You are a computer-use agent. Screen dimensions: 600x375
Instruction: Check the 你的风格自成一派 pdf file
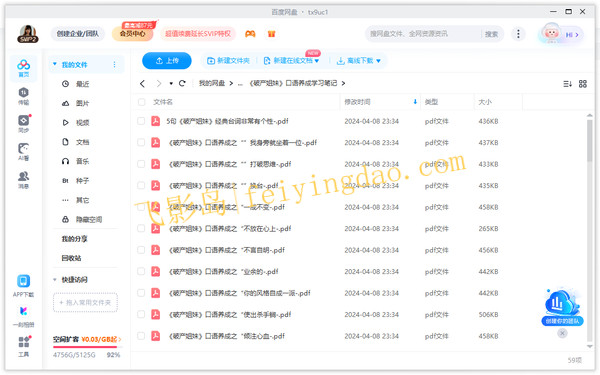141,293
